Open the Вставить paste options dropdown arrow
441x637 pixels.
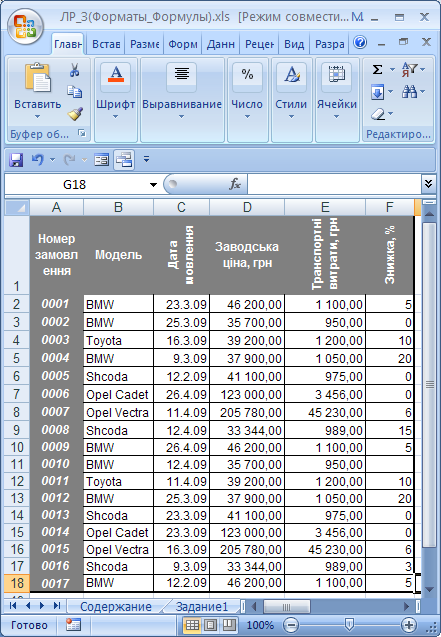37,117
